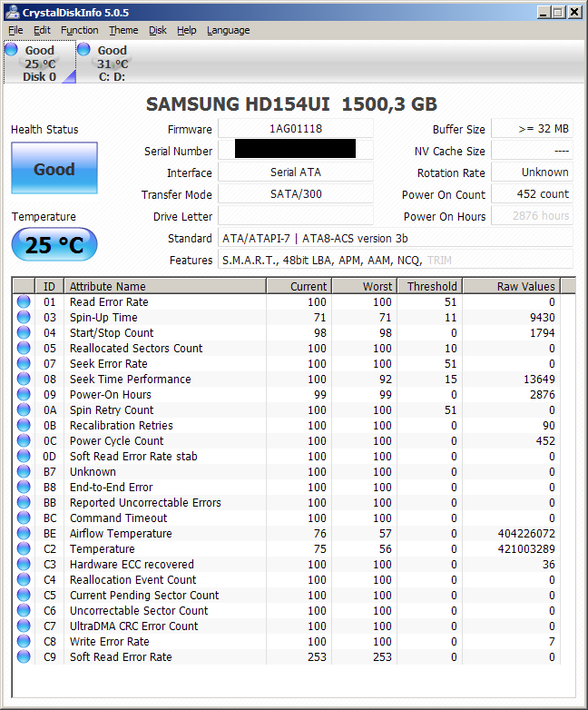Open the Language menu

[228, 30]
